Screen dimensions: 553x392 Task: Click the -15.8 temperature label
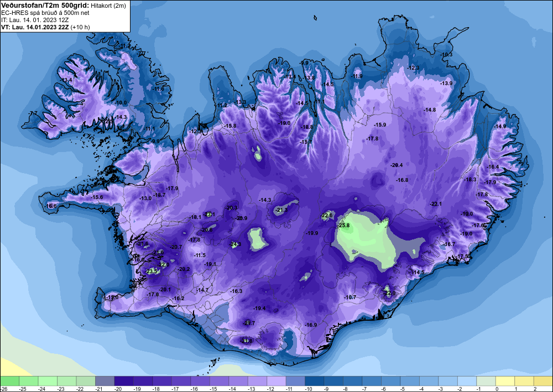point(230,126)
